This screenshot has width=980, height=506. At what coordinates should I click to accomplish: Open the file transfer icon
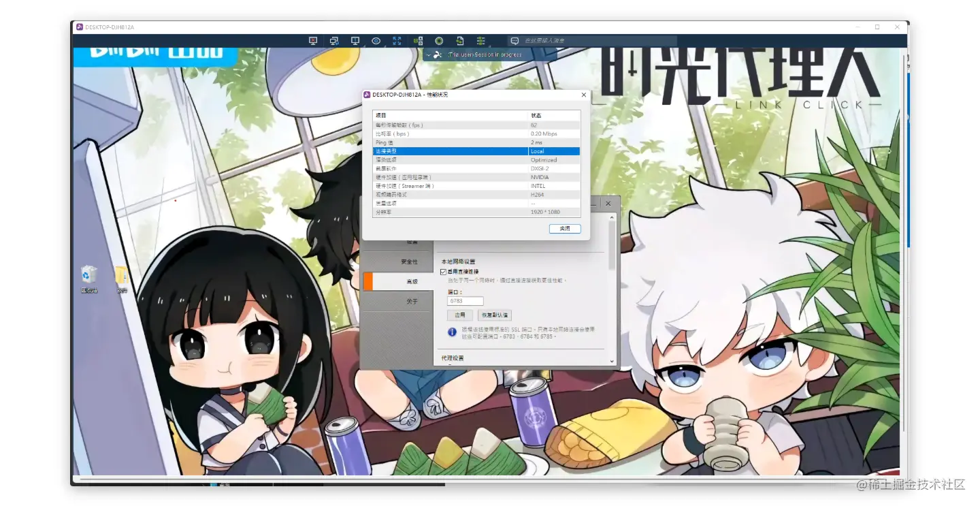pyautogui.click(x=460, y=41)
